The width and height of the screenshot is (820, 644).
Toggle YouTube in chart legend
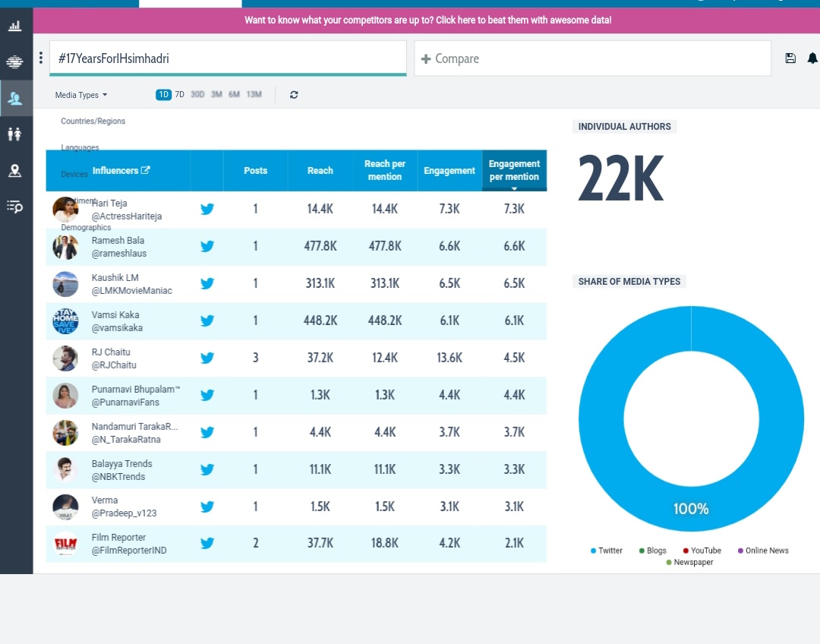click(x=702, y=551)
